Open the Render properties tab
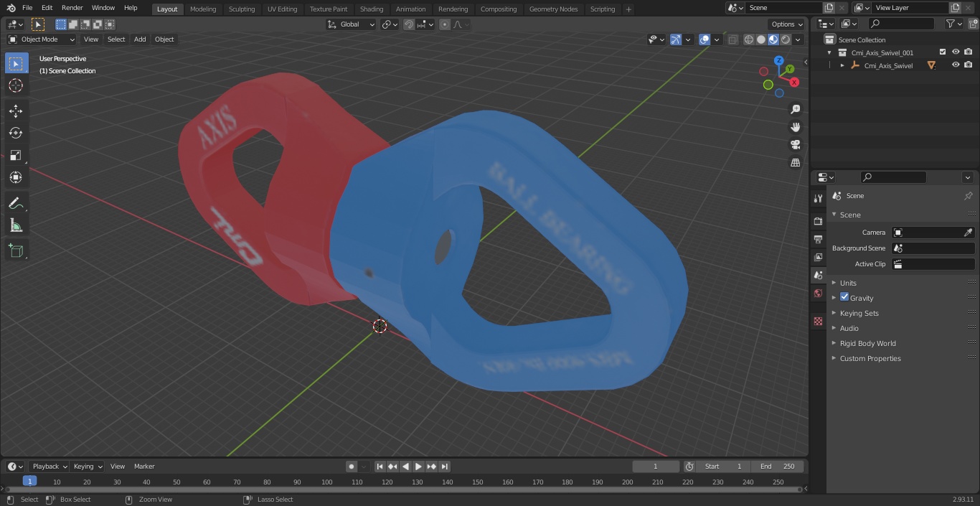The width and height of the screenshot is (980, 506). tap(818, 221)
